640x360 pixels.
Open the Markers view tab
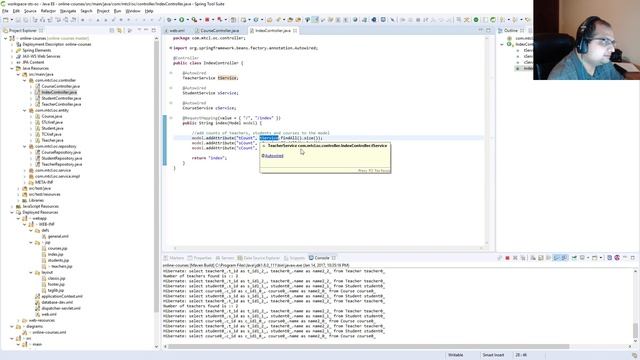coord(174,258)
